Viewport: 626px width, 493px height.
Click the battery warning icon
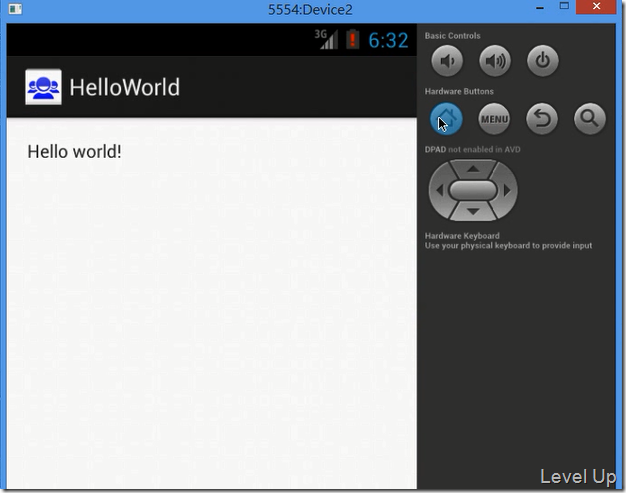click(352, 40)
